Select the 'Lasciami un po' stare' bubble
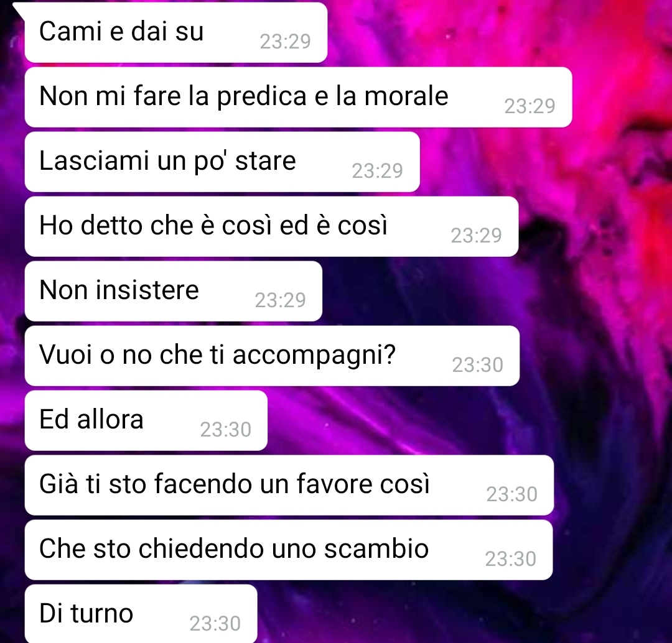This screenshot has height=643, width=672. click(222, 162)
